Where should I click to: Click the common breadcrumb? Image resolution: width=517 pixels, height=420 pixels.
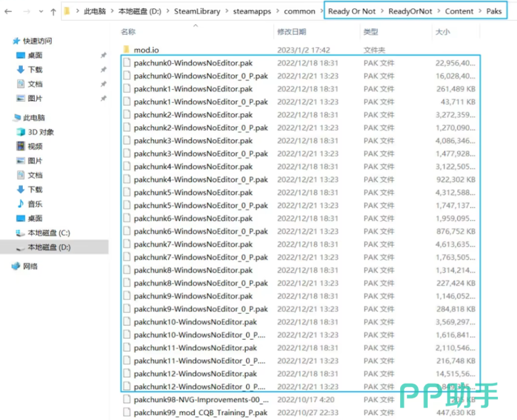click(x=299, y=11)
